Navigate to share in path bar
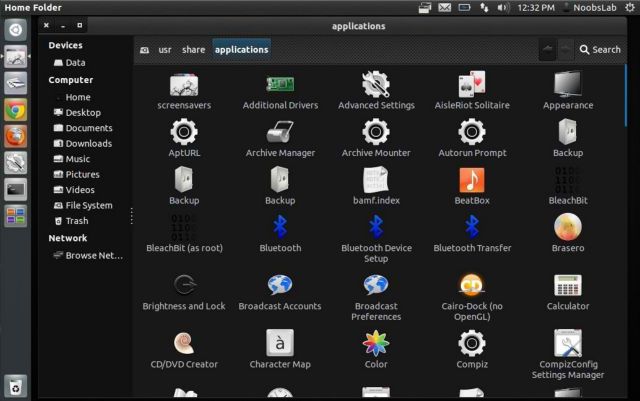The image size is (640, 401). point(193,50)
